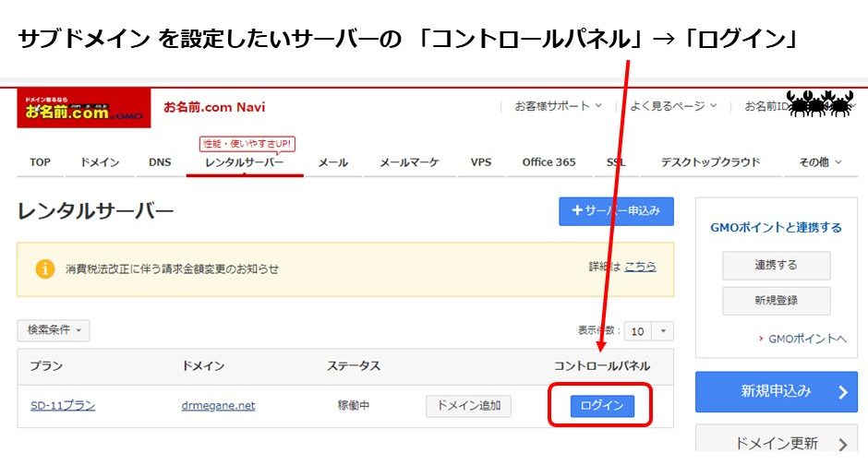Open SD-11プラン link
Viewport: 868px width, 465px height.
tap(63, 406)
